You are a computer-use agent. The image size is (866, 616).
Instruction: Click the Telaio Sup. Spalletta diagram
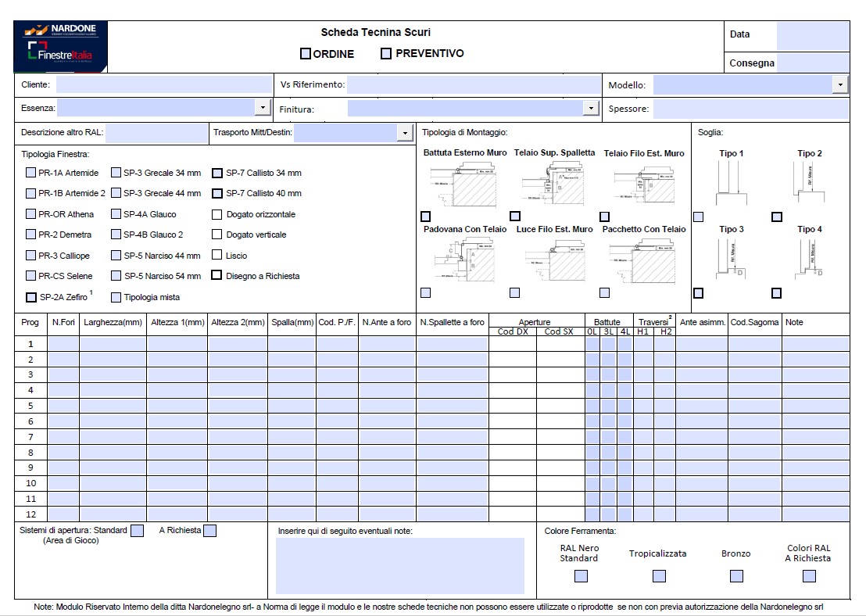(553, 183)
